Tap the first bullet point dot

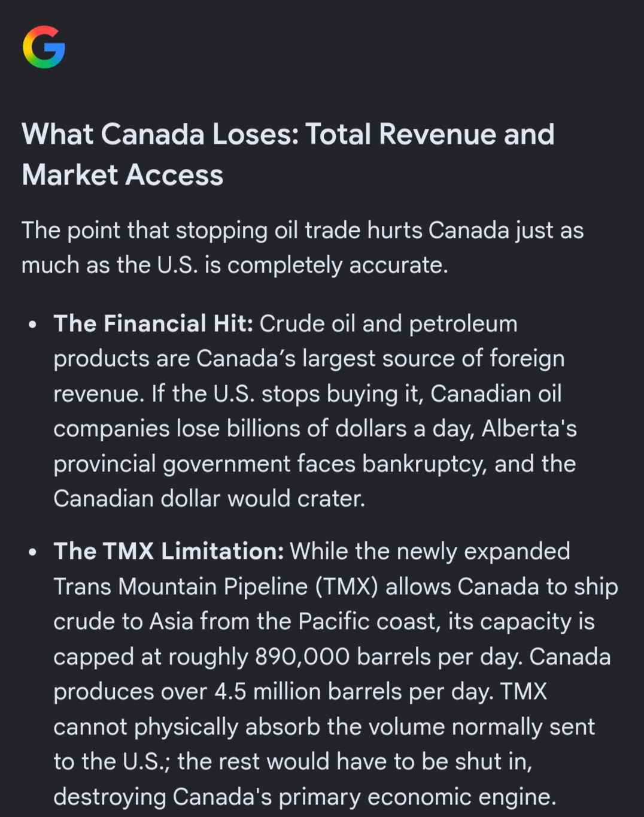tap(32, 325)
